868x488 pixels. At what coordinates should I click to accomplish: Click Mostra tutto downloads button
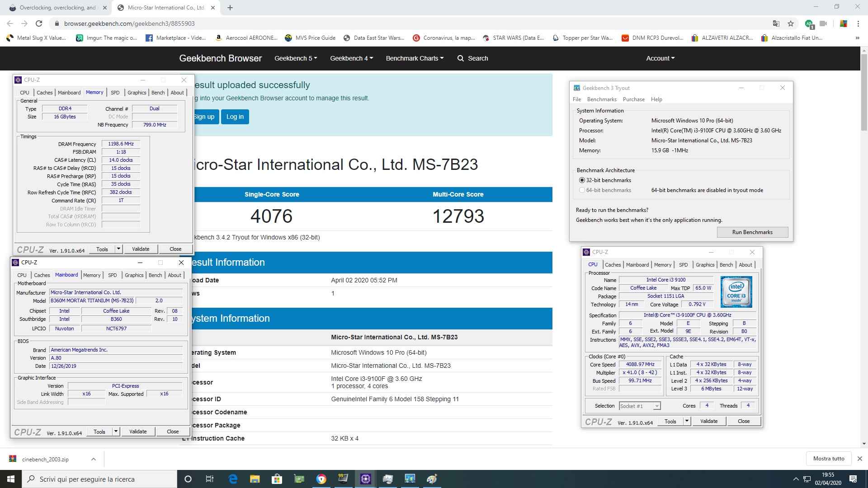point(829,459)
